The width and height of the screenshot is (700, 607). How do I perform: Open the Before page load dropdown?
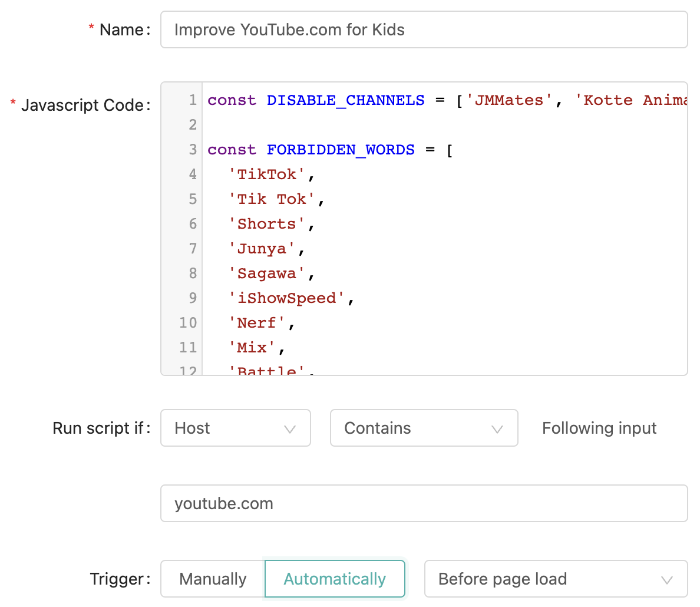[556, 579]
